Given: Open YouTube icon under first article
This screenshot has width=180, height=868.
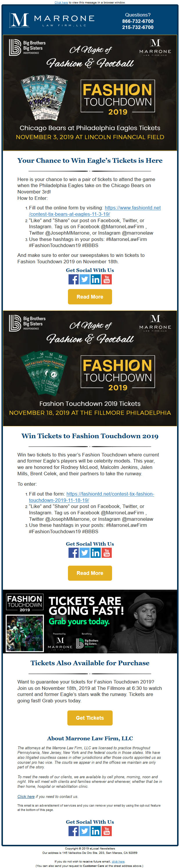Looking at the screenshot, I should tap(107, 279).
